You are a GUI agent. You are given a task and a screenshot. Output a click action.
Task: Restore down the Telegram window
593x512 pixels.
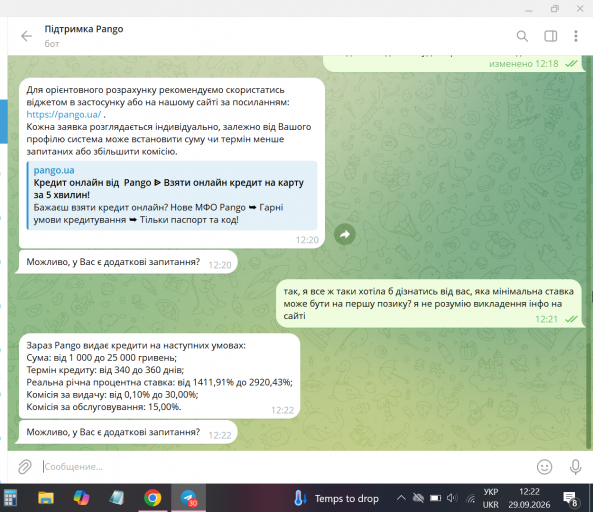coord(554,8)
